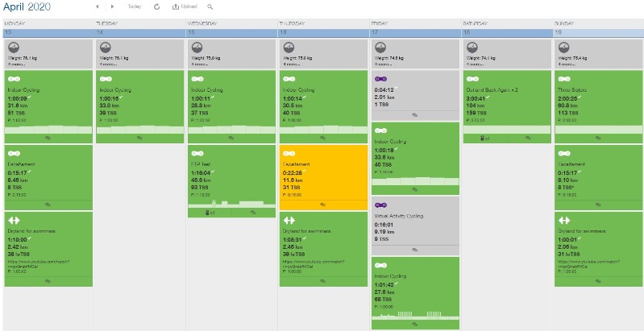Select the Wednesday 15 day header
The width and height of the screenshot is (644, 331).
coord(231,32)
